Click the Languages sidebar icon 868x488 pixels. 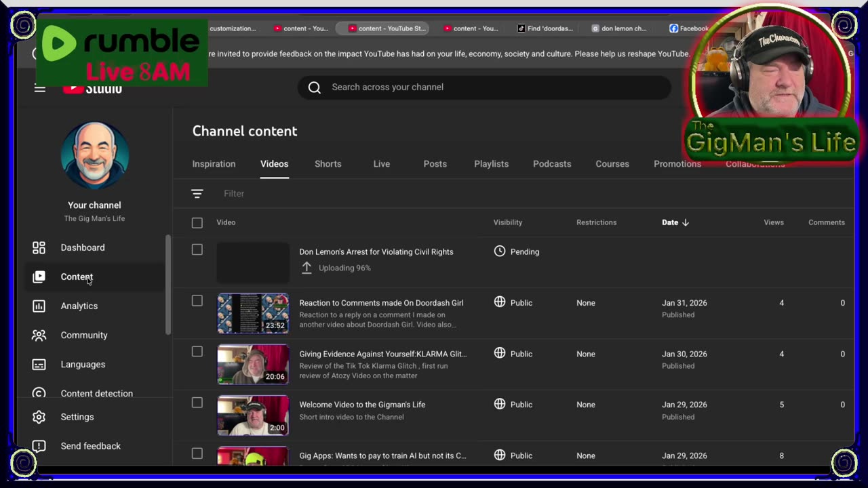(39, 364)
